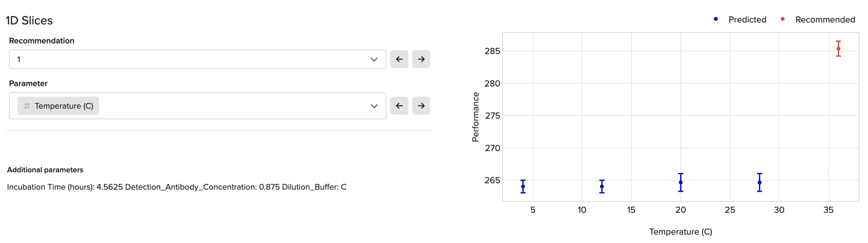Click the predicted data point at 4 C

click(x=523, y=187)
